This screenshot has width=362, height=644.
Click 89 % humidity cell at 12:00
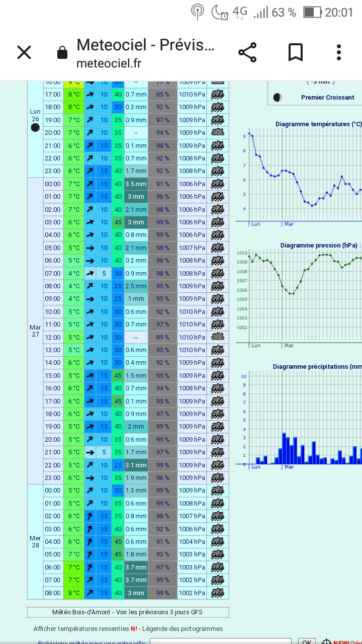(162, 337)
